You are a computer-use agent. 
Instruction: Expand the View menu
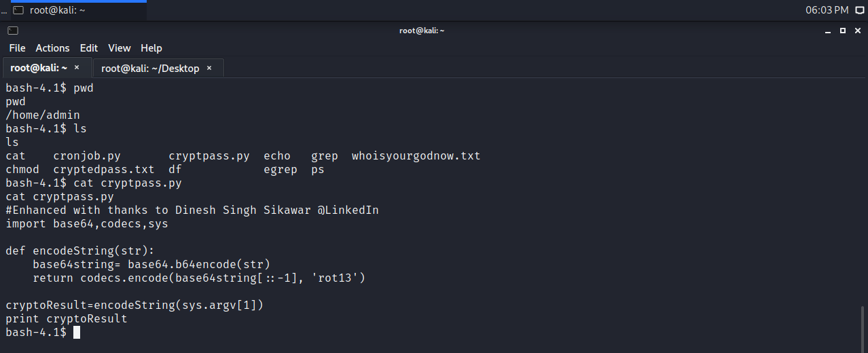(120, 48)
